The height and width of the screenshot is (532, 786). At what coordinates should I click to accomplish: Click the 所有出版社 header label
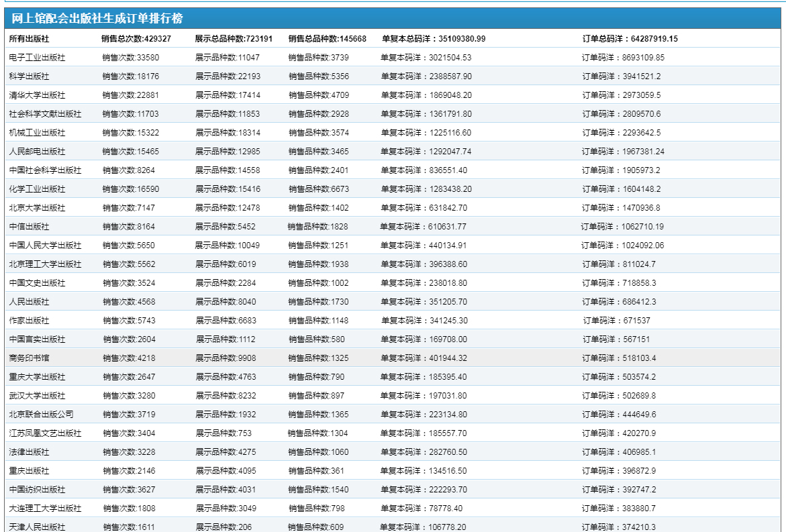pyautogui.click(x=29, y=39)
